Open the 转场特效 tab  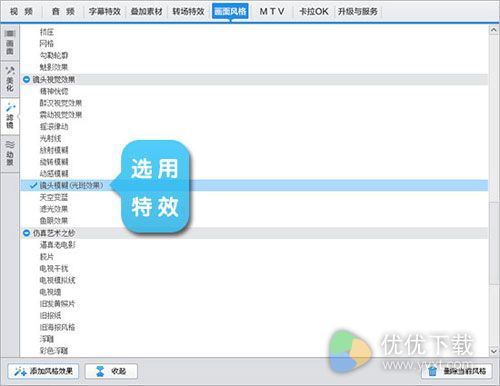188,11
